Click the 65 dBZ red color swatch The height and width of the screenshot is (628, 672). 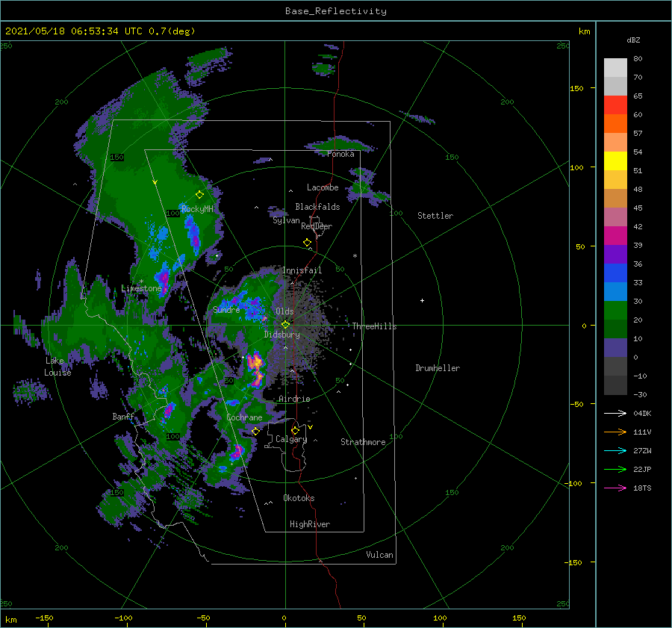point(615,105)
